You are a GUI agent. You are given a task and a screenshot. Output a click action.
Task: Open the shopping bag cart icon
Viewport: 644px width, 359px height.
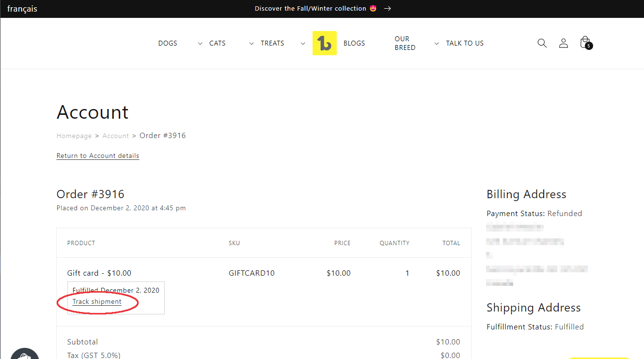(585, 43)
